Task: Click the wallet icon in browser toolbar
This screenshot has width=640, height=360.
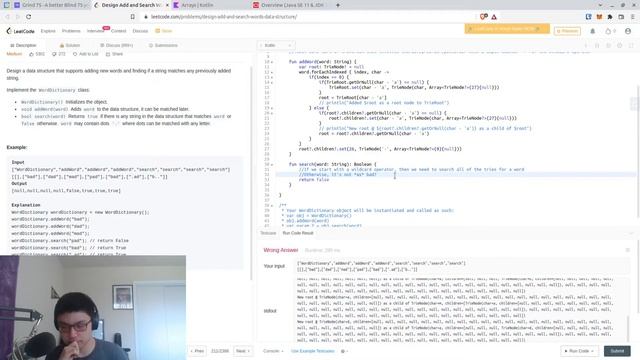Action: point(621,17)
